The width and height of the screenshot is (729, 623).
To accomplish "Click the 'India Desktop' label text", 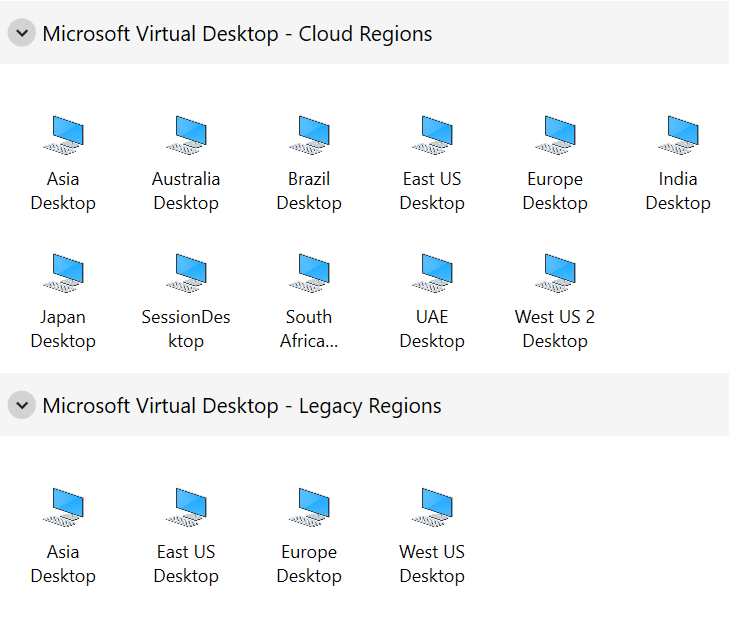I will point(678,191).
